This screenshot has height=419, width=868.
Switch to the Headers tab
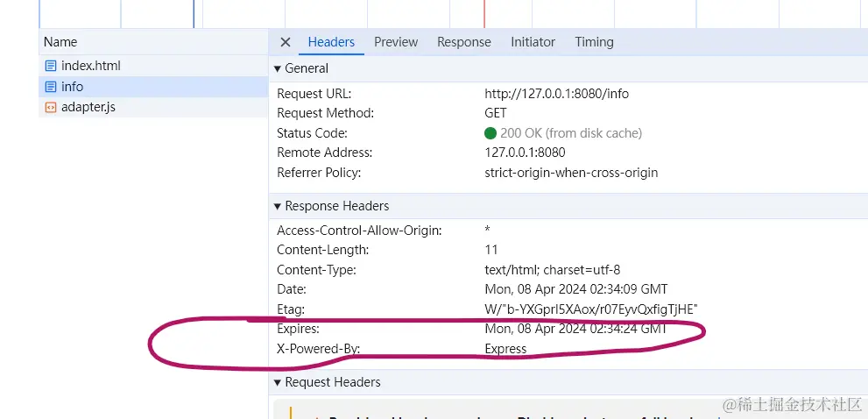pos(331,42)
